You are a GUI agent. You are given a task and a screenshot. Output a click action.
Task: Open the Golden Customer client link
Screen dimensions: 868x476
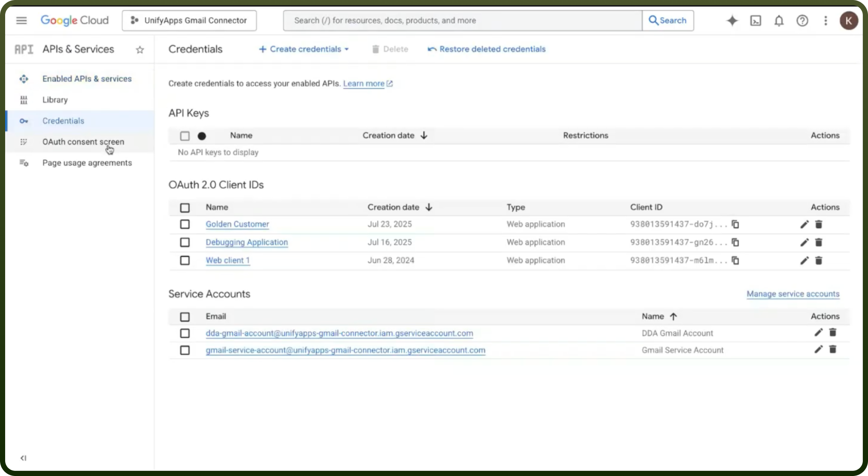(237, 224)
